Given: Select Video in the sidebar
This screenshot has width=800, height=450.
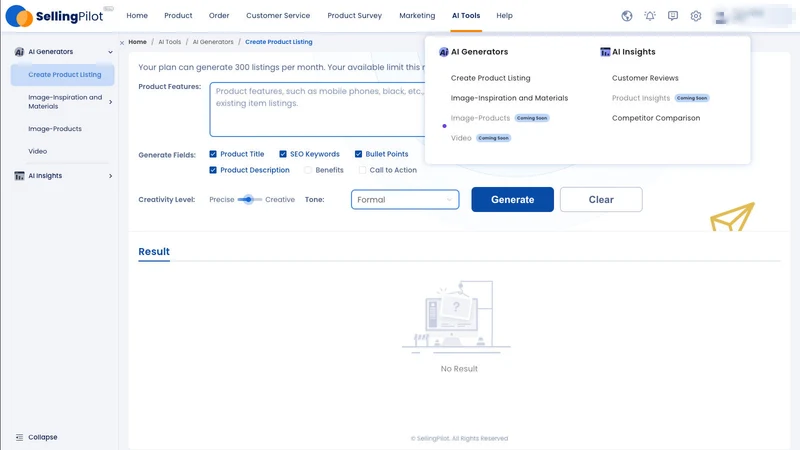Looking at the screenshot, I should (x=38, y=152).
